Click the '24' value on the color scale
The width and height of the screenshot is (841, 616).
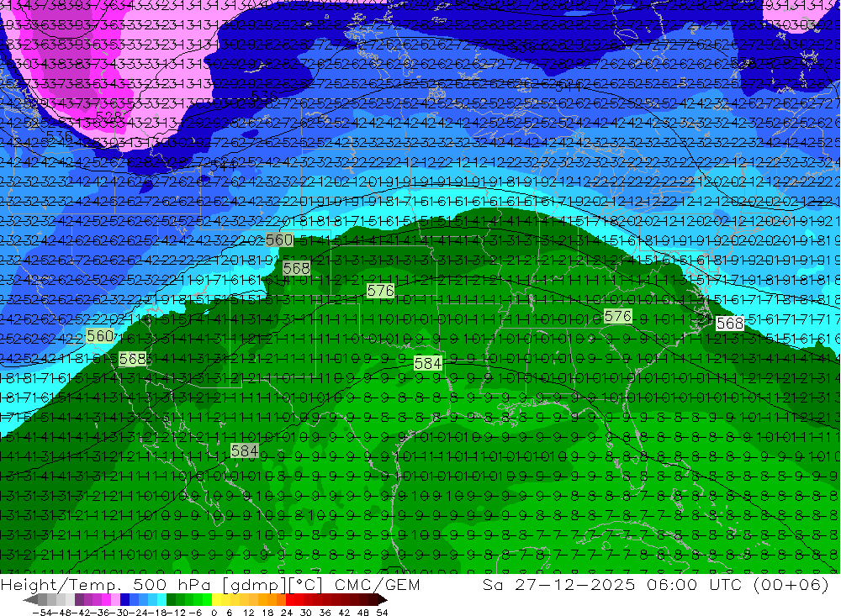pos(287,613)
